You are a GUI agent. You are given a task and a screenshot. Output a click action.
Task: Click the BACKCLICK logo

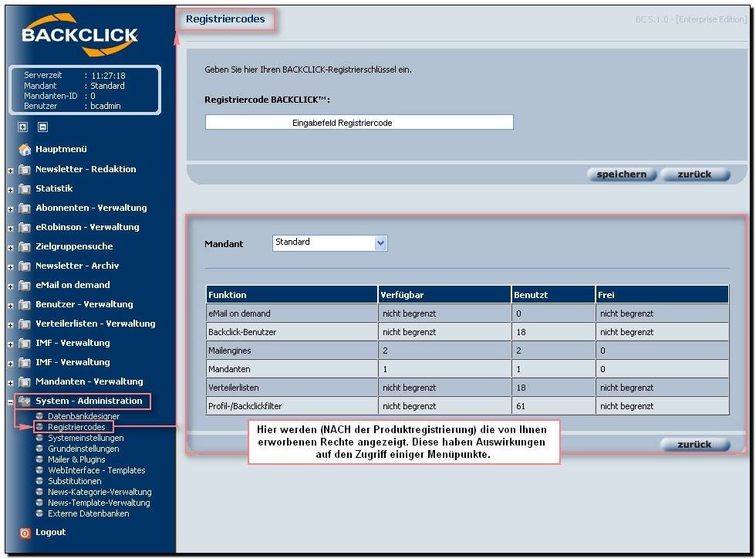pos(79,36)
